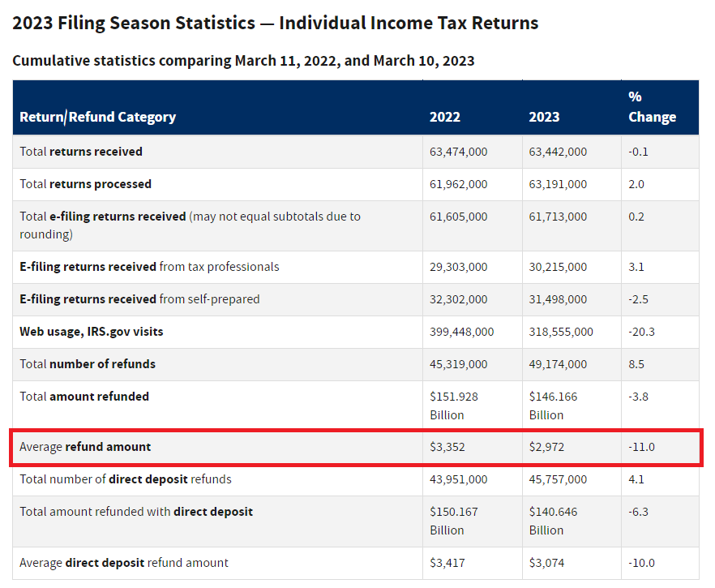Click the Total returns received row label
Image resolution: width=715 pixels, height=588 pixels.
(x=81, y=152)
